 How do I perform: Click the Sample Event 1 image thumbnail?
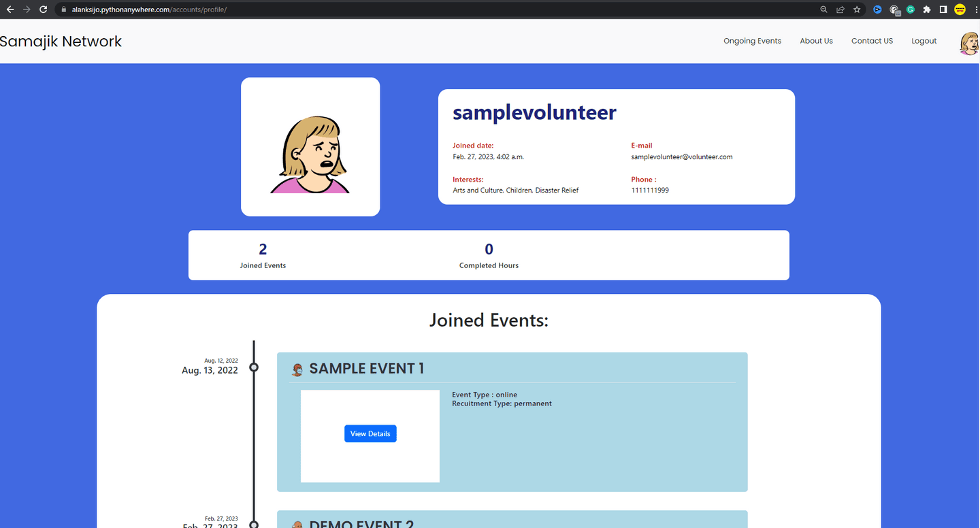[370, 436]
